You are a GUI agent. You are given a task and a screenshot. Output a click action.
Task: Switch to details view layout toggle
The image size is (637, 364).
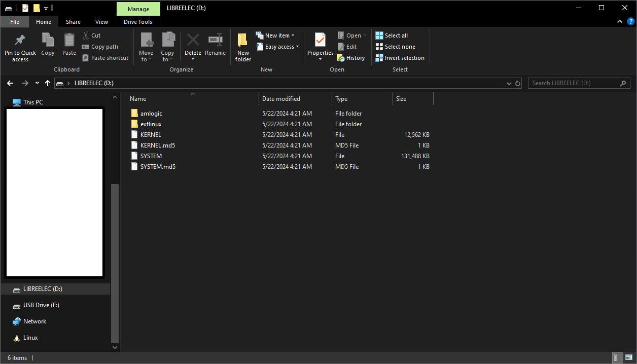618,357
